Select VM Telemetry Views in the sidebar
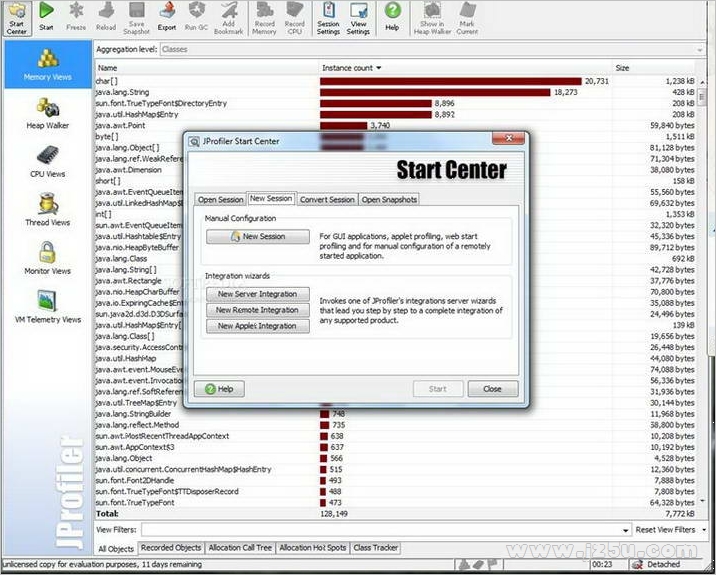The width and height of the screenshot is (716, 575). click(x=47, y=307)
